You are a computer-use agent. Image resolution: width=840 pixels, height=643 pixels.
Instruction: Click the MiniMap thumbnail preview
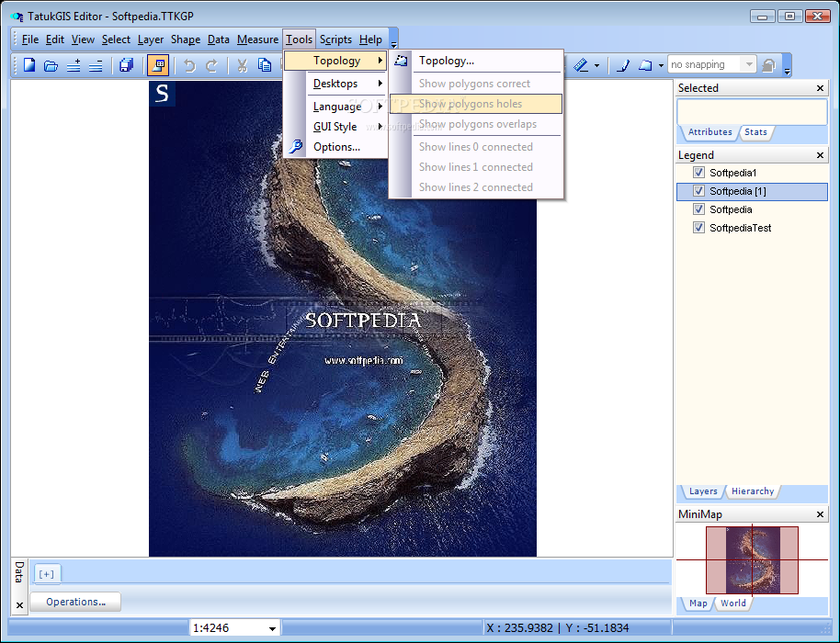tap(751, 559)
